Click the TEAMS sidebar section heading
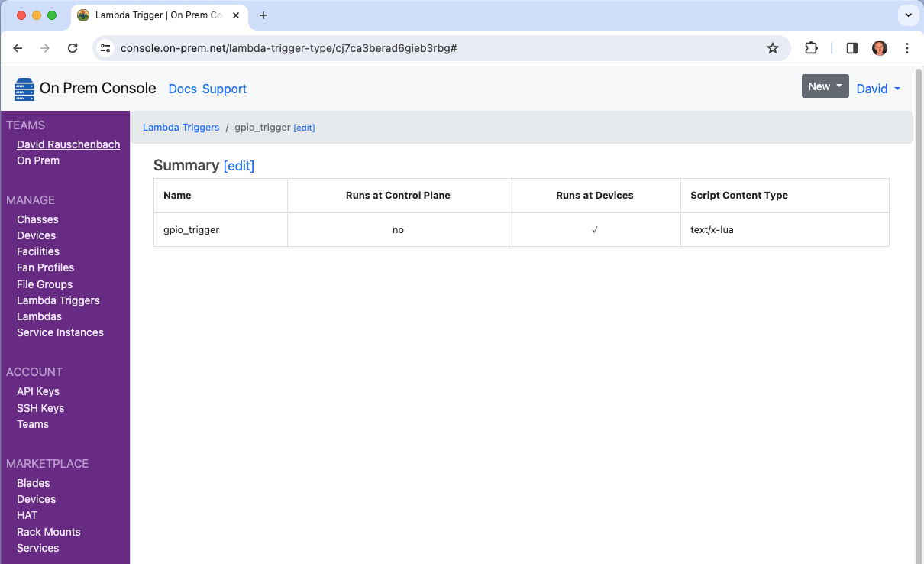The image size is (924, 564). pos(25,125)
